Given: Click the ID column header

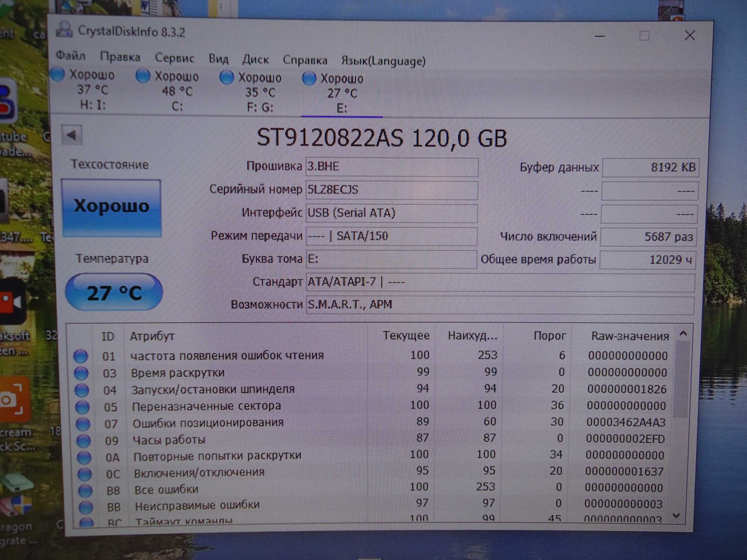Looking at the screenshot, I should click(108, 336).
